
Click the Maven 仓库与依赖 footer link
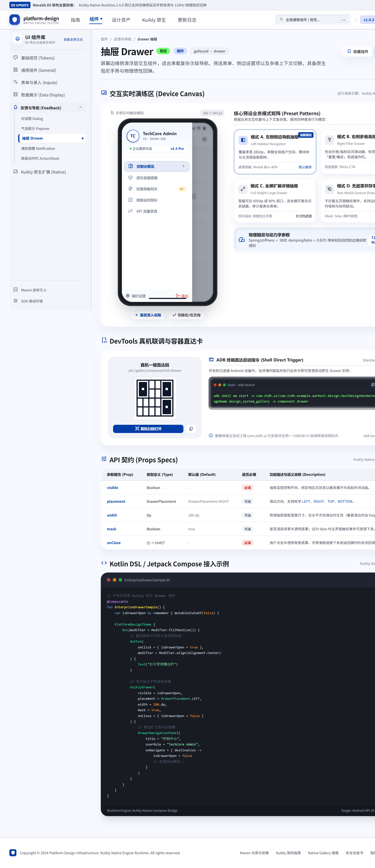click(254, 853)
